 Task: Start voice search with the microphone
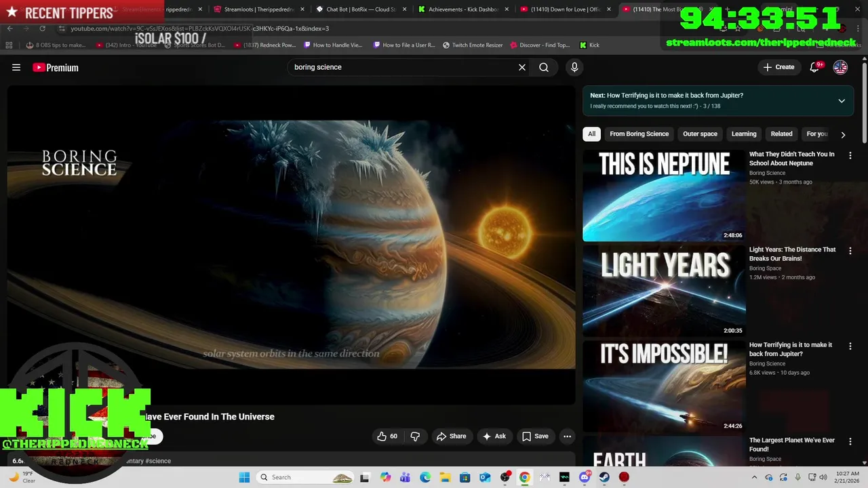click(x=574, y=67)
